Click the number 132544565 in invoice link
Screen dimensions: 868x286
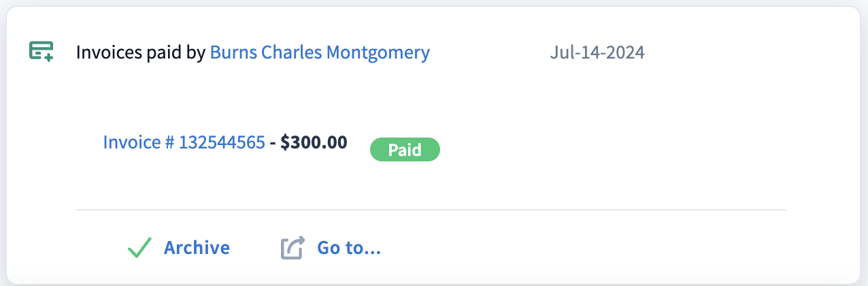[x=222, y=142]
